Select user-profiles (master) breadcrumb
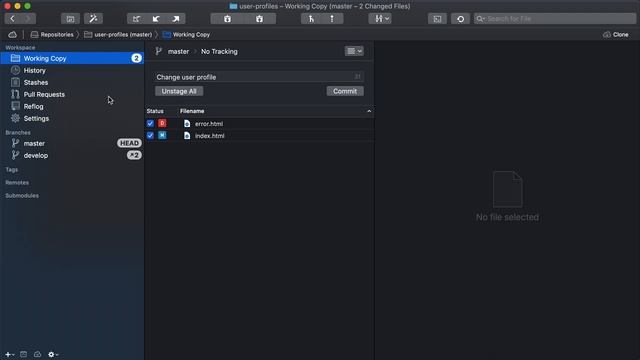Viewport: 640px width, 360px height. pos(118,35)
